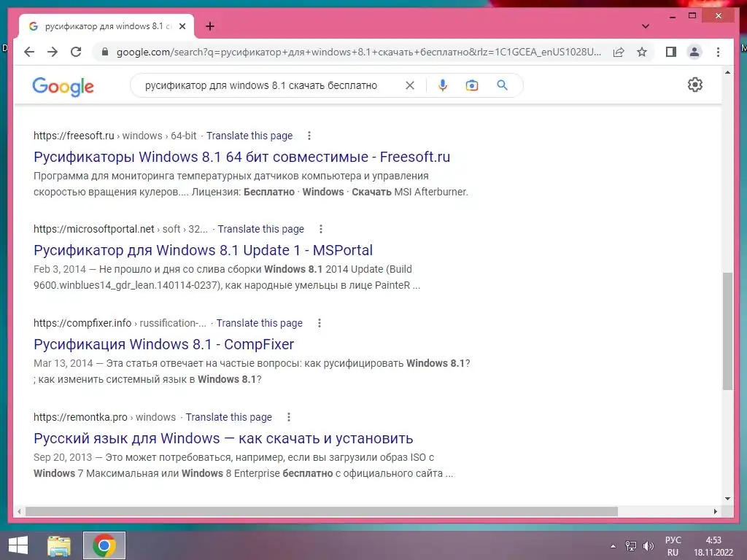This screenshot has height=560, width=747.
Task: Open Русификаторы Windows 8.1 64 бит result
Action: (242, 157)
